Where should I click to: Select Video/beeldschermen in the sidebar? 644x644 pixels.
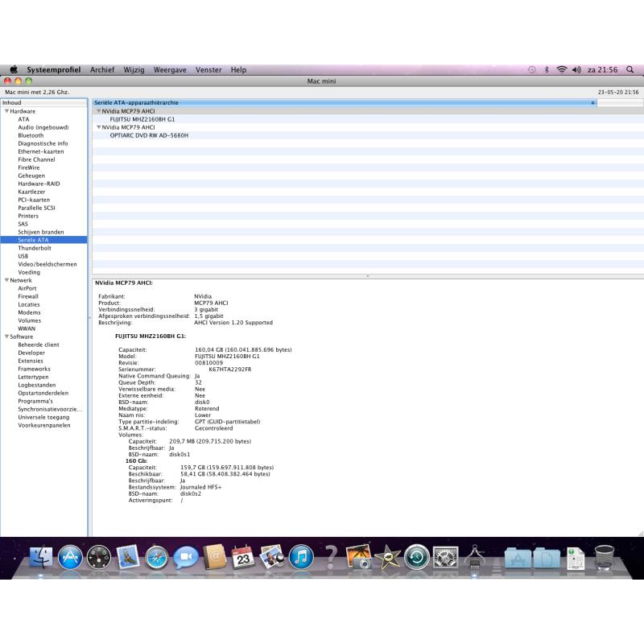(x=47, y=264)
